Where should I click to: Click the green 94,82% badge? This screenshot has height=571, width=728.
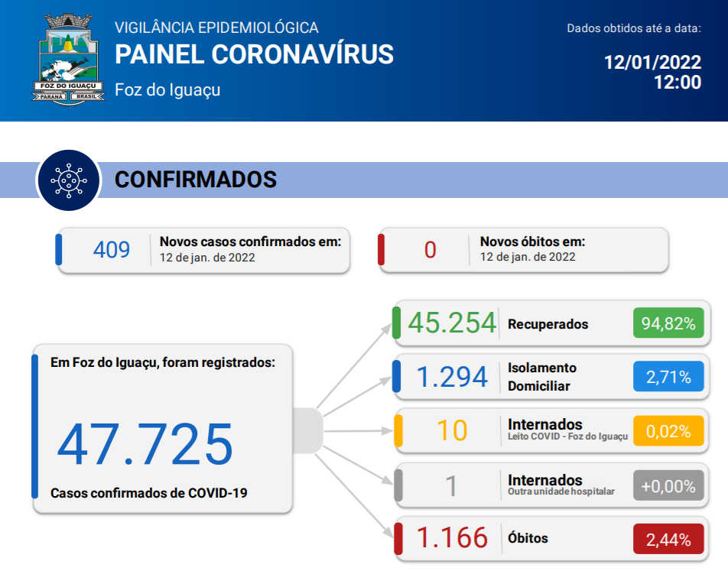668,323
